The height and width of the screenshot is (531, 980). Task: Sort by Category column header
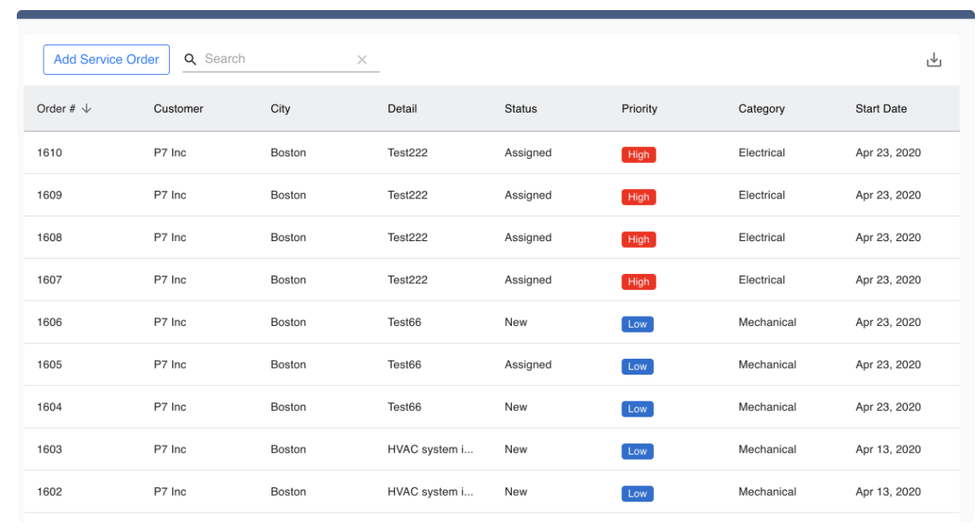click(761, 108)
